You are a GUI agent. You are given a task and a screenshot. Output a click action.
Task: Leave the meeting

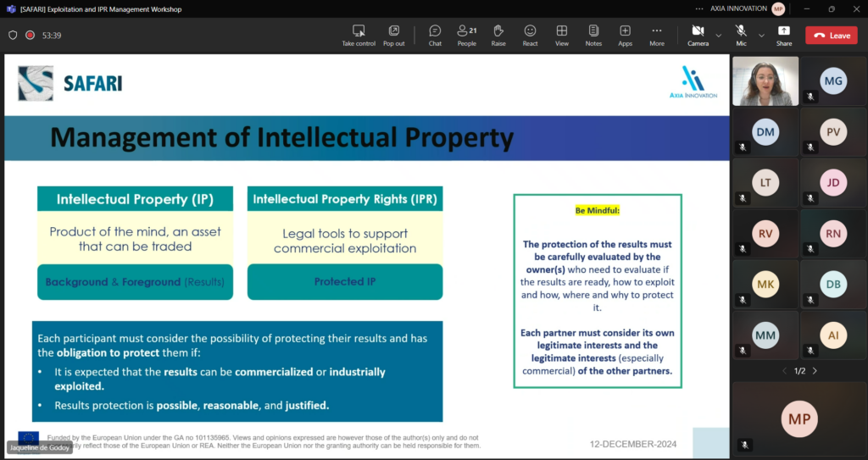(832, 36)
